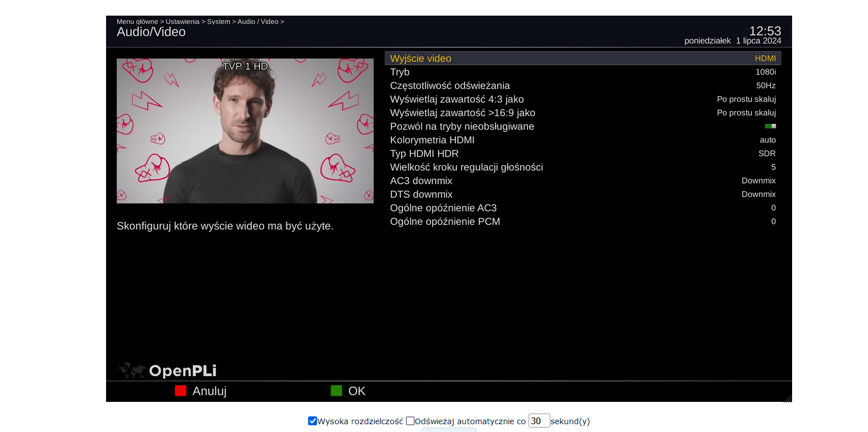Click the green OK color button

point(336,391)
